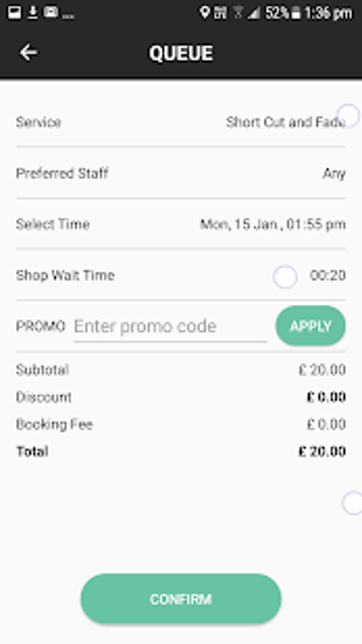The width and height of the screenshot is (362, 644).
Task: Tap the mobile signal strength icon
Action: tap(254, 13)
